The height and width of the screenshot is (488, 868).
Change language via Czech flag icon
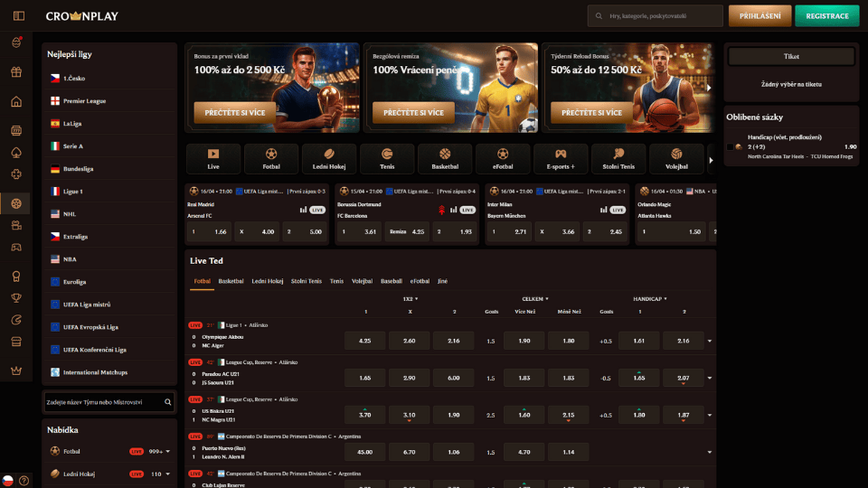(7, 480)
